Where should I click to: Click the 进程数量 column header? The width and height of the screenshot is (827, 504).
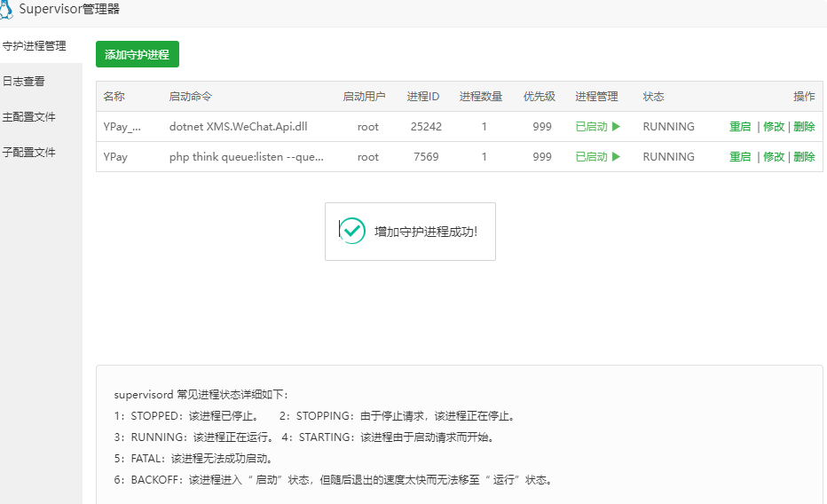click(481, 97)
